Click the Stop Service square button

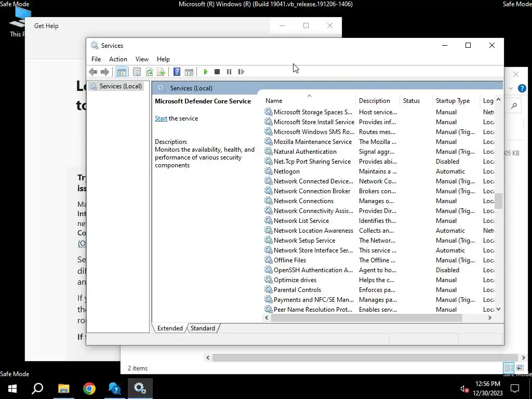tap(217, 72)
